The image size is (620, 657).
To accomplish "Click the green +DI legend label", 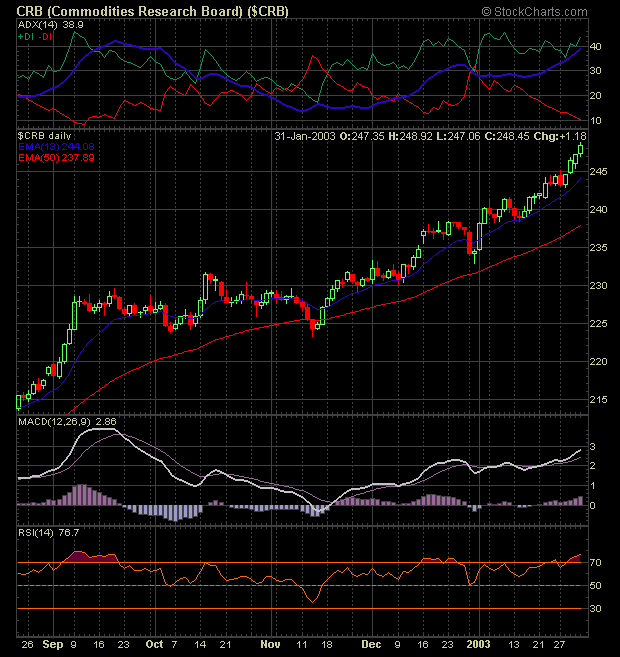I will [x=26, y=37].
